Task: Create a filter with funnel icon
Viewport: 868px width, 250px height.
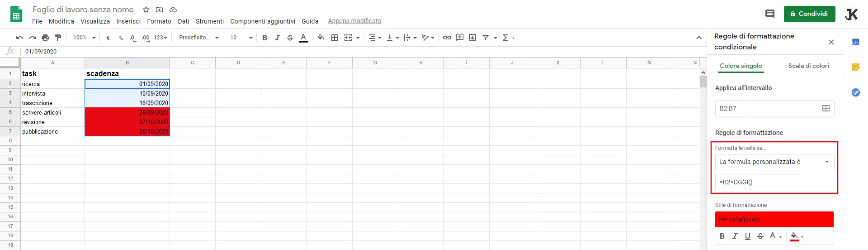Action: click(486, 38)
